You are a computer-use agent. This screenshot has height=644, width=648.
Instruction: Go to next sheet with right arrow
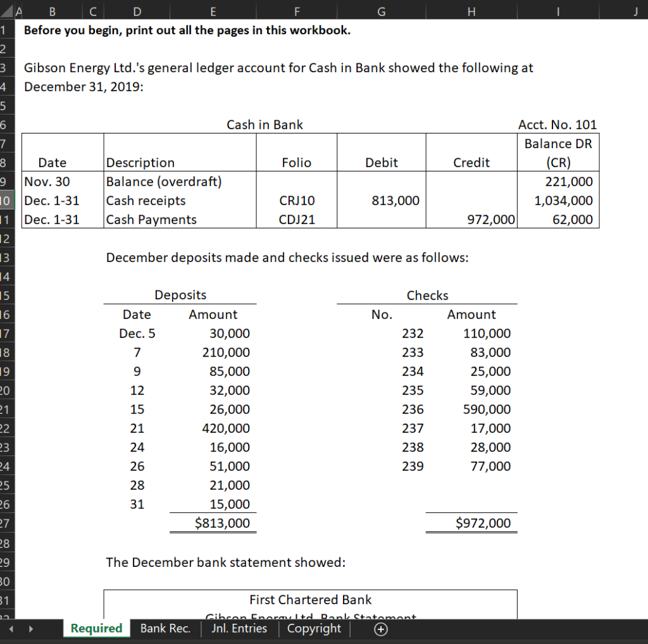(x=30, y=629)
